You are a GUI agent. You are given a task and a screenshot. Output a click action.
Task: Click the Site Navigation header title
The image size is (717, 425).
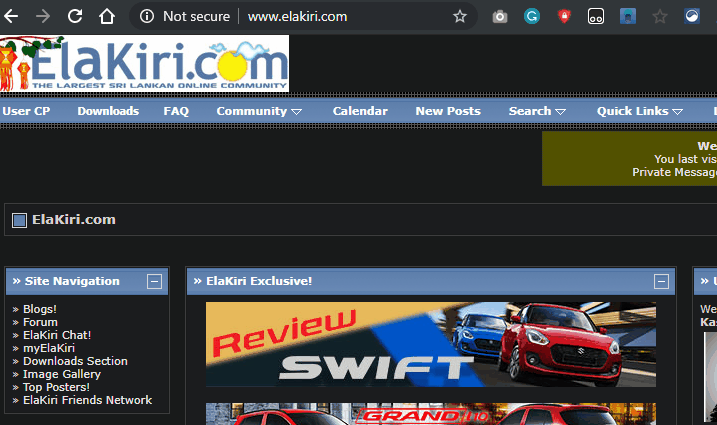click(x=72, y=281)
